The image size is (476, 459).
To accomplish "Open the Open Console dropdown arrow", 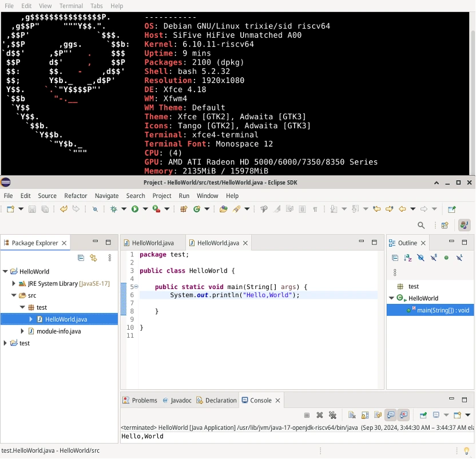I will point(468,416).
